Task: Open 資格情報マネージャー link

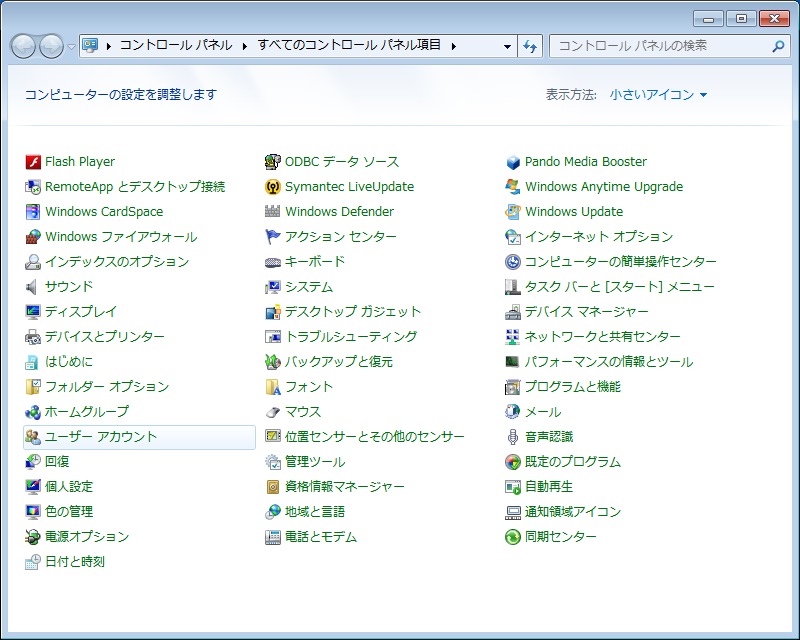Action: pyautogui.click(x=344, y=487)
